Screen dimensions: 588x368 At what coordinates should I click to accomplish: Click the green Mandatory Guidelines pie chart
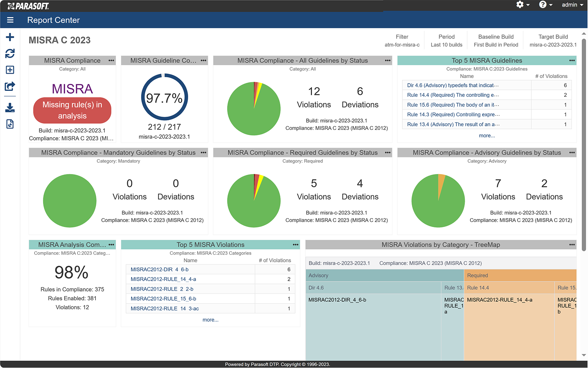(x=70, y=201)
